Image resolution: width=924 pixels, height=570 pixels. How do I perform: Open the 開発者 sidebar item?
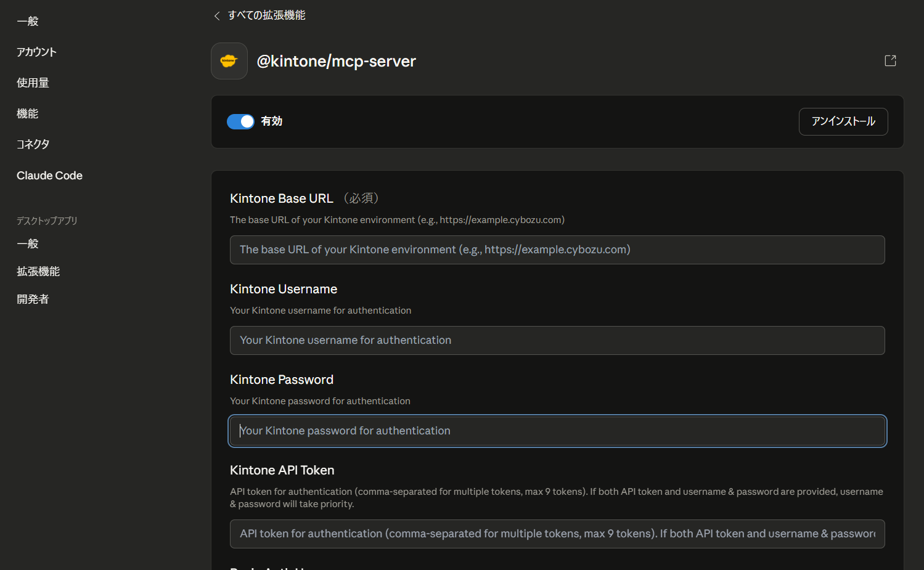point(33,299)
